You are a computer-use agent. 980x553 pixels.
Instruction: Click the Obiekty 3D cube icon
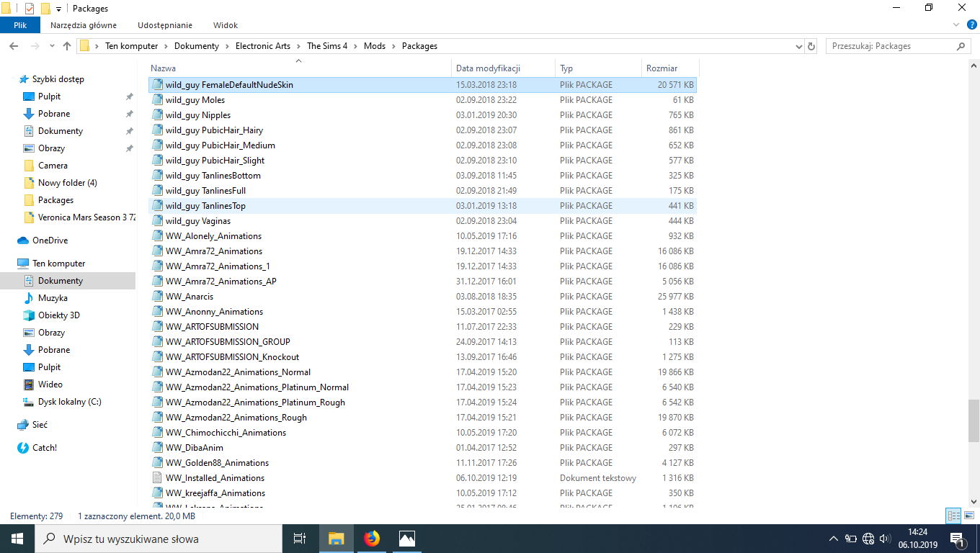tap(29, 315)
